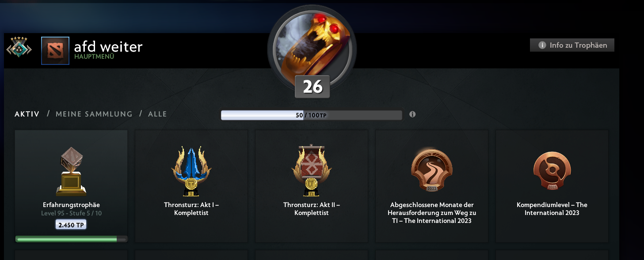
Task: Select the Erfahrungstrophäe cube trophy icon
Action: coord(71,171)
